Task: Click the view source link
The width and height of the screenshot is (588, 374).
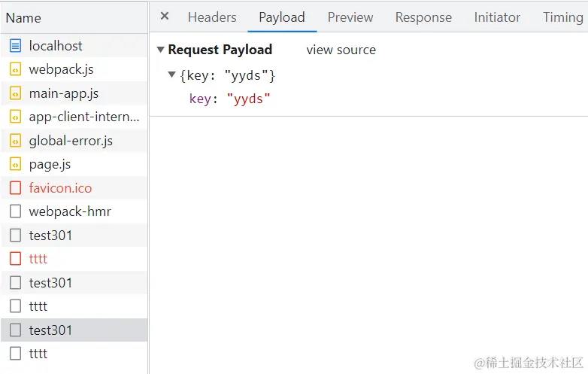Action: point(341,50)
